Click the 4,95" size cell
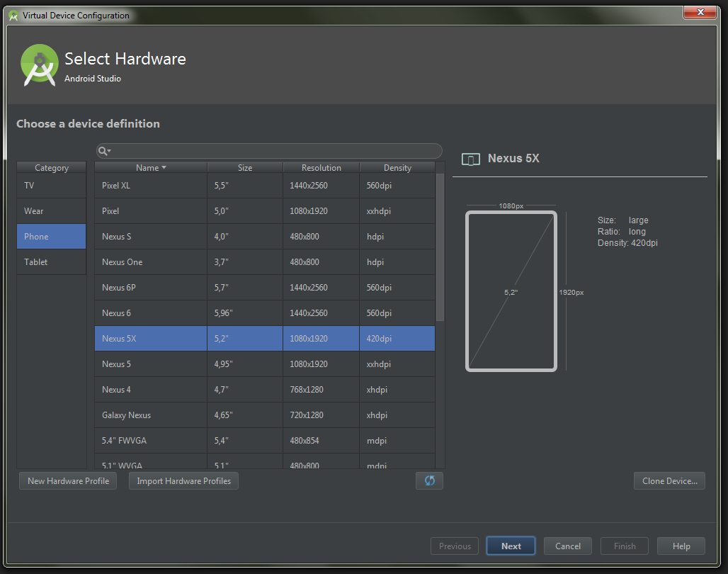 click(x=245, y=364)
